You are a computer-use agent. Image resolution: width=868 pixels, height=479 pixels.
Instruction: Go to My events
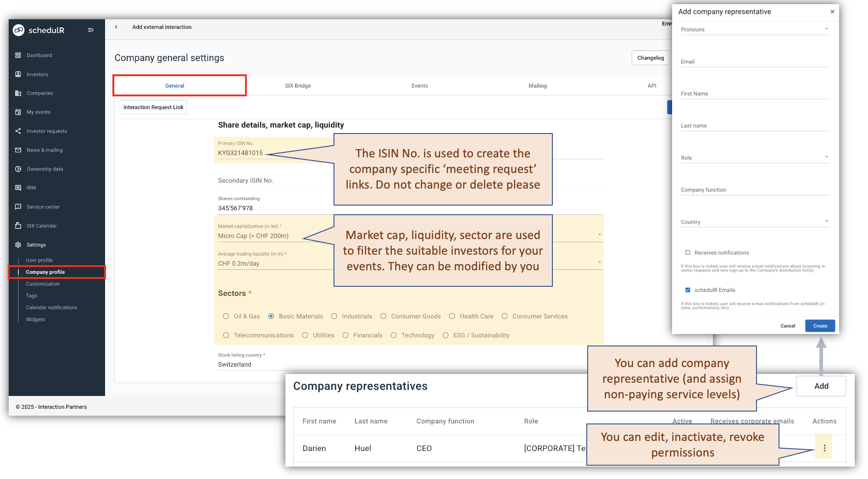click(38, 112)
